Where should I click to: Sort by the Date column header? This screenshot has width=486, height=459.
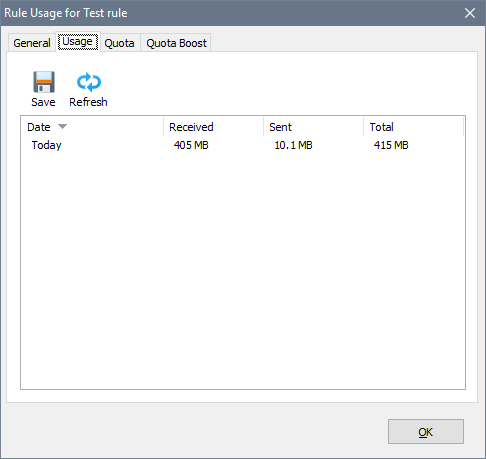point(92,127)
